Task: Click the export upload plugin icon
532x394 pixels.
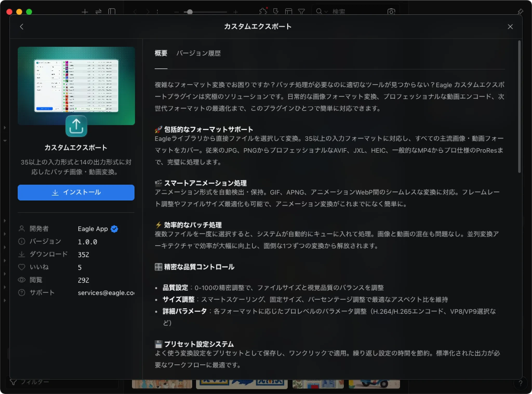Action: (x=76, y=126)
